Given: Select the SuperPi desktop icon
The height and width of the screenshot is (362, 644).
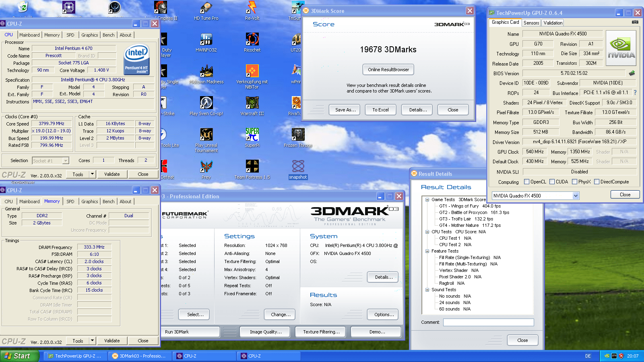Looking at the screenshot, I should pos(252,138).
